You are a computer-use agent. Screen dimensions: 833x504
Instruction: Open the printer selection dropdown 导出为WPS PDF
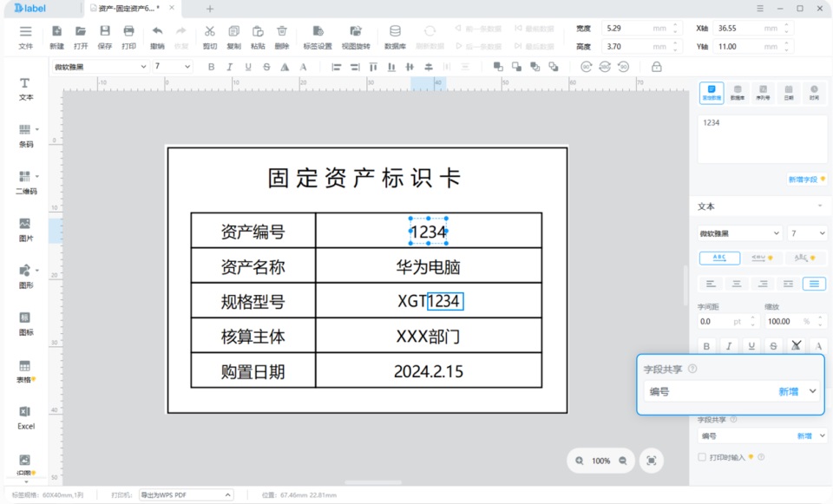186,494
